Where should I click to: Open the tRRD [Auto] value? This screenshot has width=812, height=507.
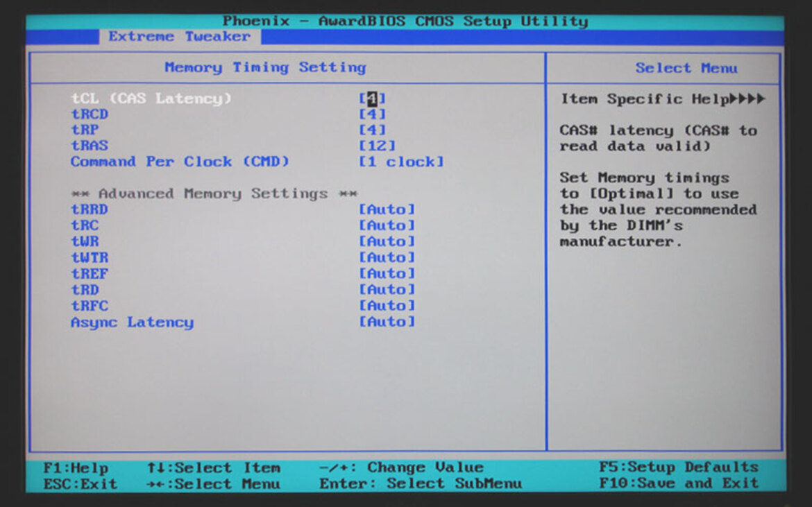(x=387, y=209)
